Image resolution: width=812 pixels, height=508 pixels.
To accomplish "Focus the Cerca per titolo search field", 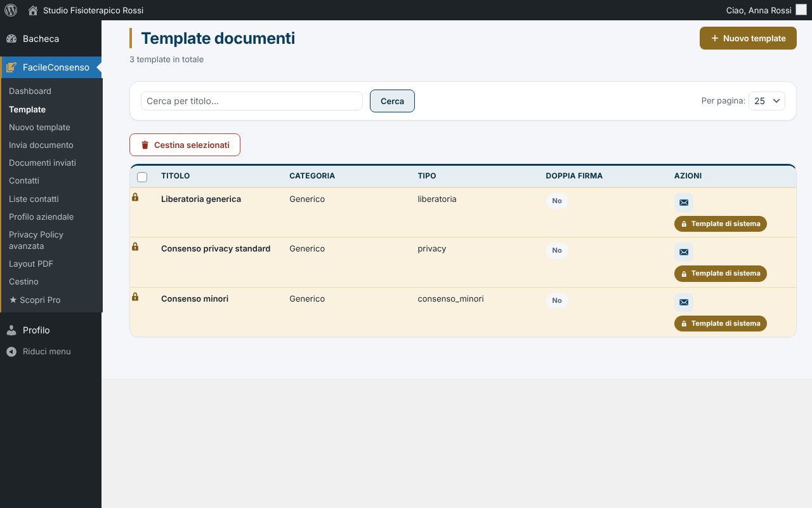I will click(252, 101).
